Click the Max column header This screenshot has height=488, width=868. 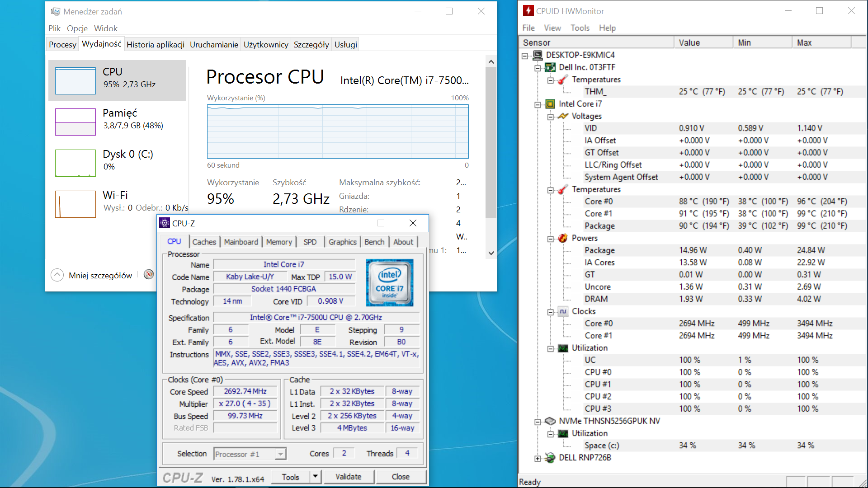tap(821, 42)
